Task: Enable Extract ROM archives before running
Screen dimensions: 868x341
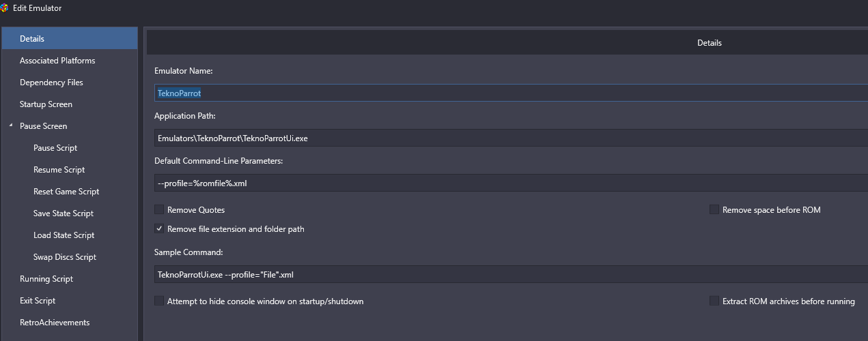Action: (x=714, y=301)
